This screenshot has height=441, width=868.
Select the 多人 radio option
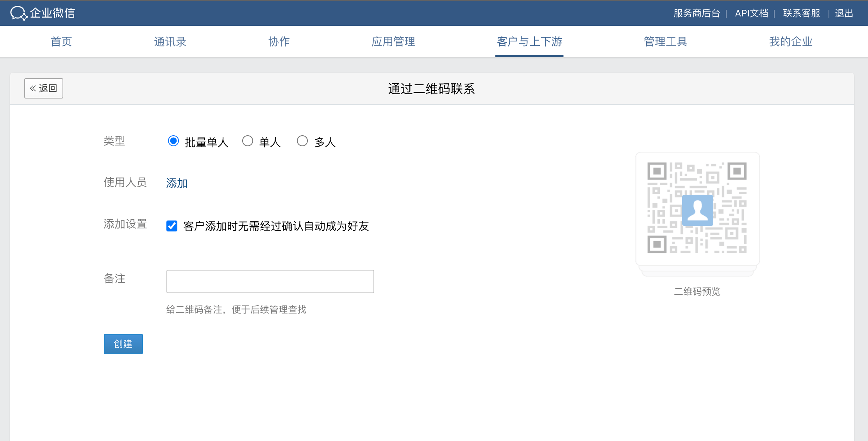[x=302, y=141]
